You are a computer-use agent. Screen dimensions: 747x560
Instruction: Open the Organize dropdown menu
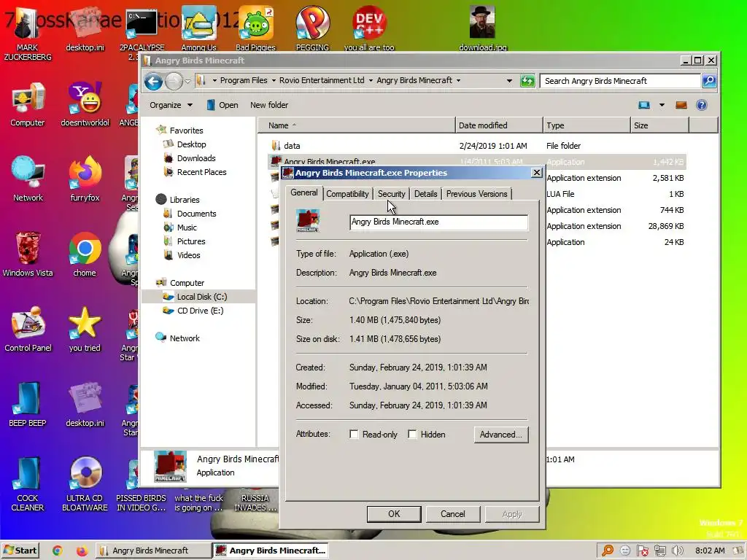click(171, 105)
